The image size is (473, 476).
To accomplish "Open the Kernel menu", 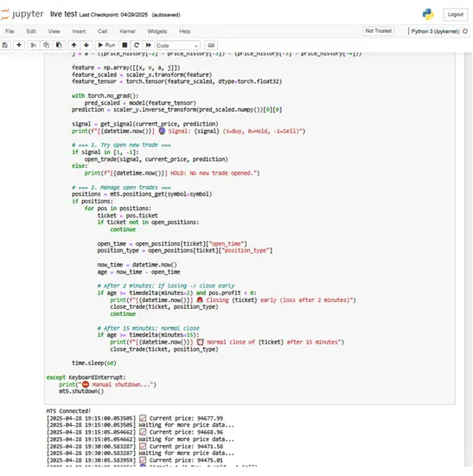I will pos(127,31).
